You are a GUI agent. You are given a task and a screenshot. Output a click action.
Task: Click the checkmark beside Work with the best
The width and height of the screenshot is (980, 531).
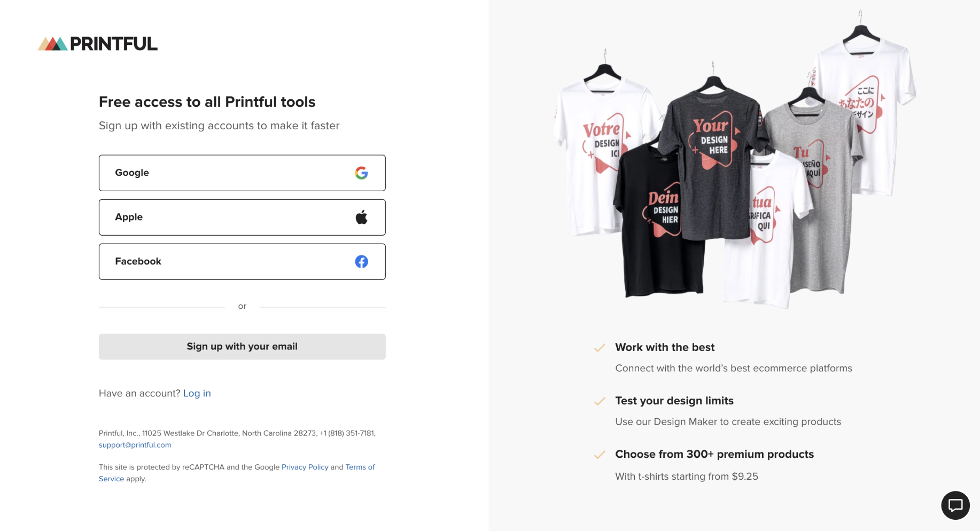click(600, 348)
